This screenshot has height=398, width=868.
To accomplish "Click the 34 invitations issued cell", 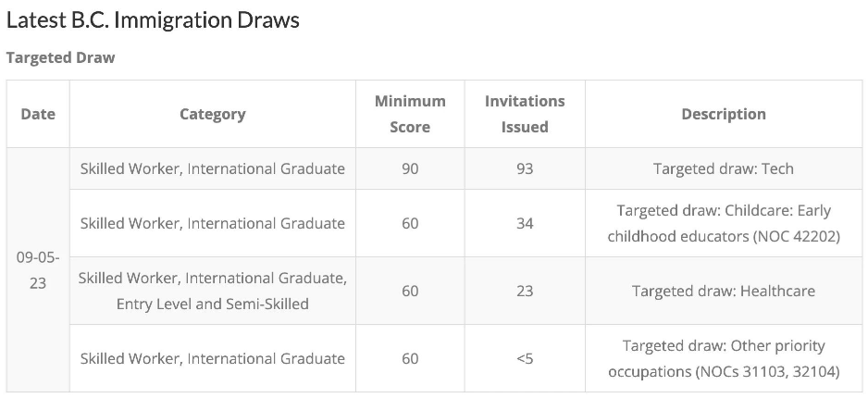I will [525, 223].
